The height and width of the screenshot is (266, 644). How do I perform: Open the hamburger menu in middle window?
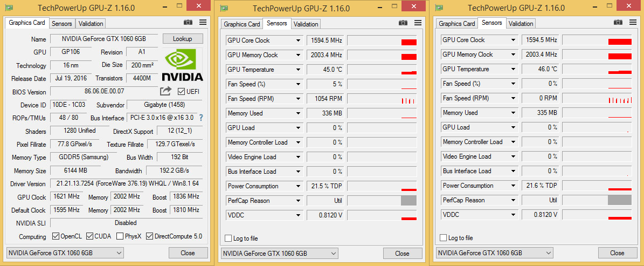418,23
